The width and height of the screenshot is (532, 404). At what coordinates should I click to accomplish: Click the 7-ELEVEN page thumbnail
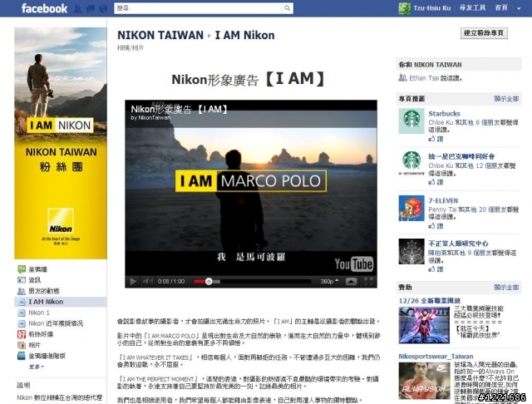coord(411,209)
